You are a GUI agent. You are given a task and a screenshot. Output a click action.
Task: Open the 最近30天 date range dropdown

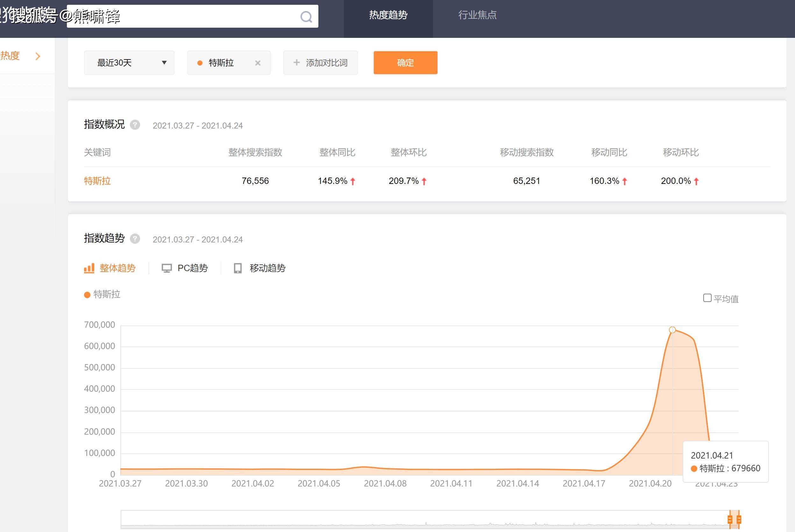click(x=129, y=62)
